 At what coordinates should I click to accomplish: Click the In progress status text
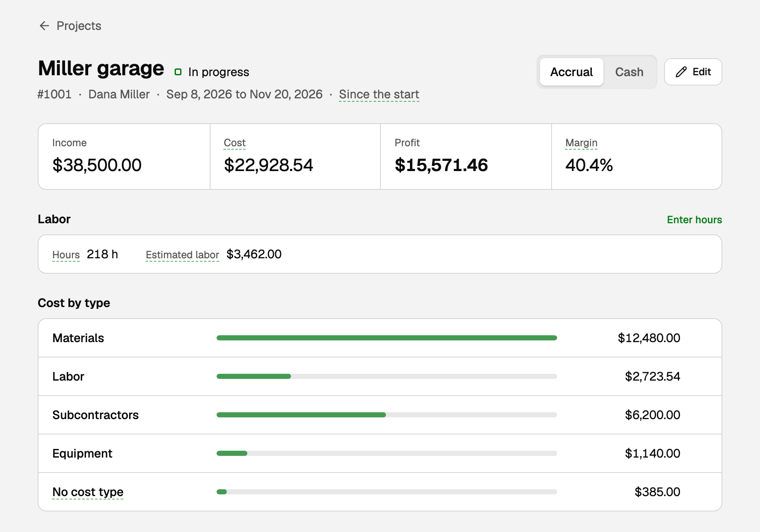click(x=219, y=72)
